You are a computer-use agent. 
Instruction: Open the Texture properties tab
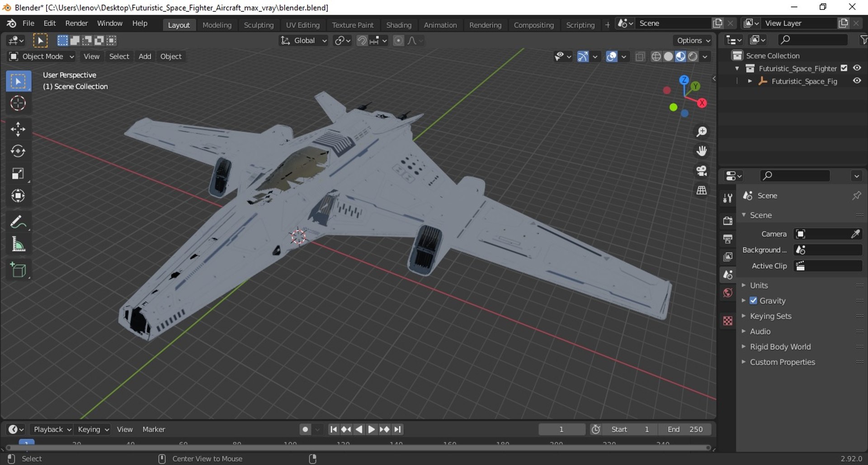point(728,321)
